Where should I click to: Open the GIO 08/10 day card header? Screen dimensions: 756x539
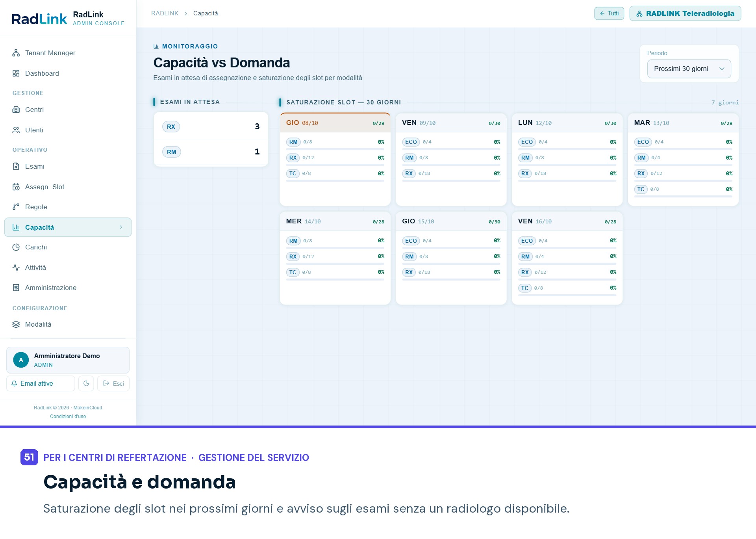[x=335, y=123]
